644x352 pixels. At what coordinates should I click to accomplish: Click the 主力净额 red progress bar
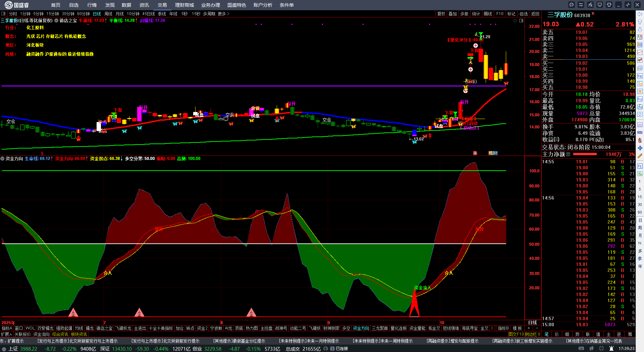585,154
